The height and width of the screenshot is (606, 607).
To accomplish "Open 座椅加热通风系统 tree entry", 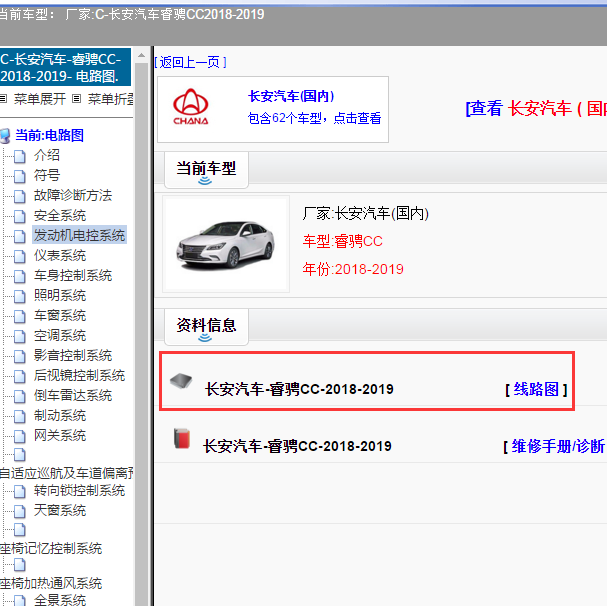I will [51, 584].
